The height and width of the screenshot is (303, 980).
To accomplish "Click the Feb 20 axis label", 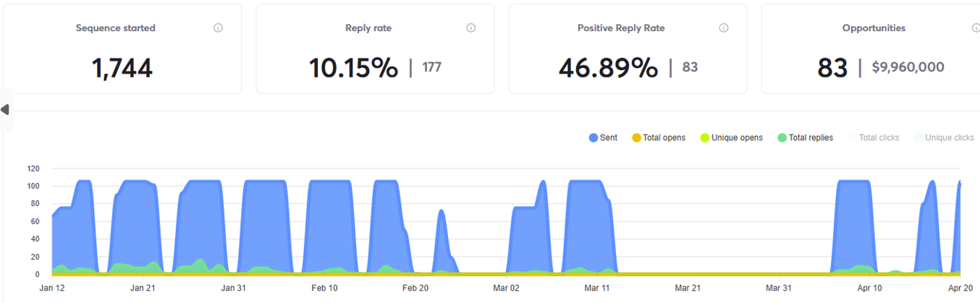I will point(415,287).
